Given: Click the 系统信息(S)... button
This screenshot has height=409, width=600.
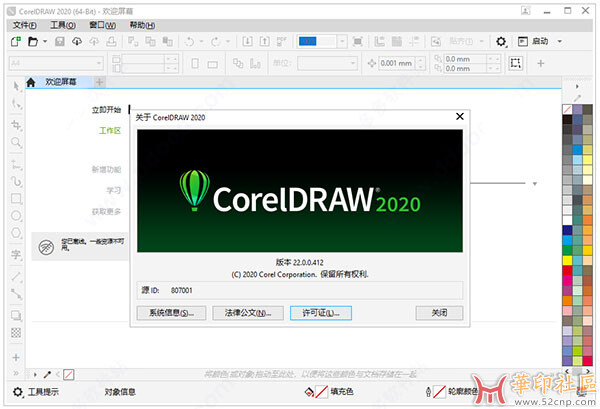Looking at the screenshot, I should point(171,313).
